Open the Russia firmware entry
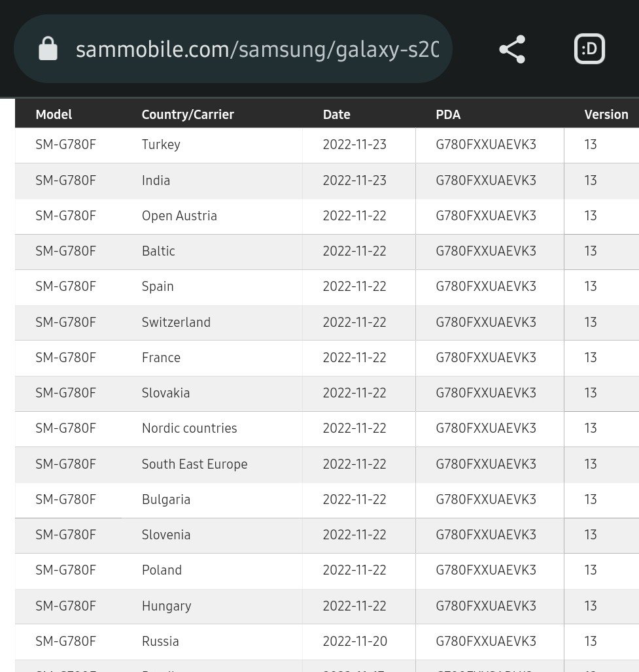This screenshot has width=639, height=672. (x=160, y=641)
